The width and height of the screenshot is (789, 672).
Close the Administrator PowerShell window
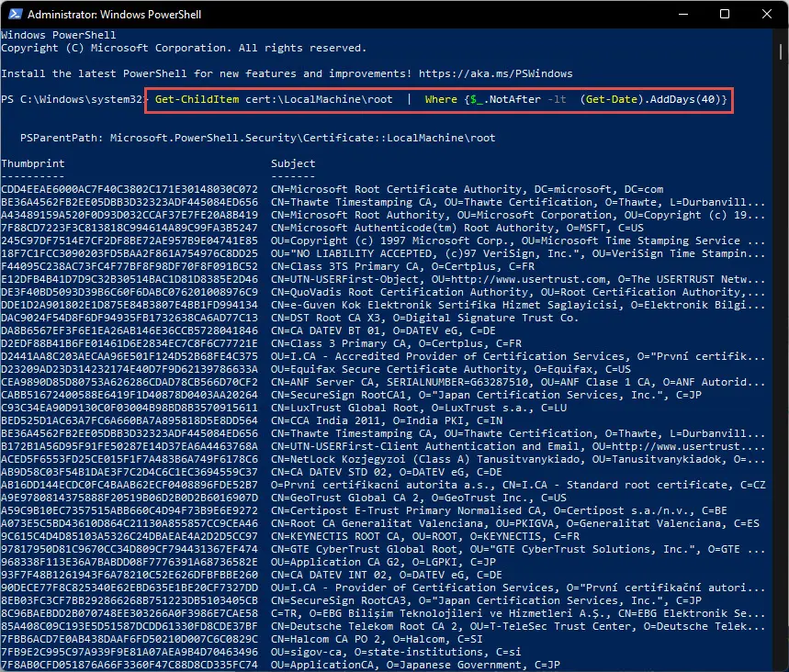pyautogui.click(x=766, y=14)
